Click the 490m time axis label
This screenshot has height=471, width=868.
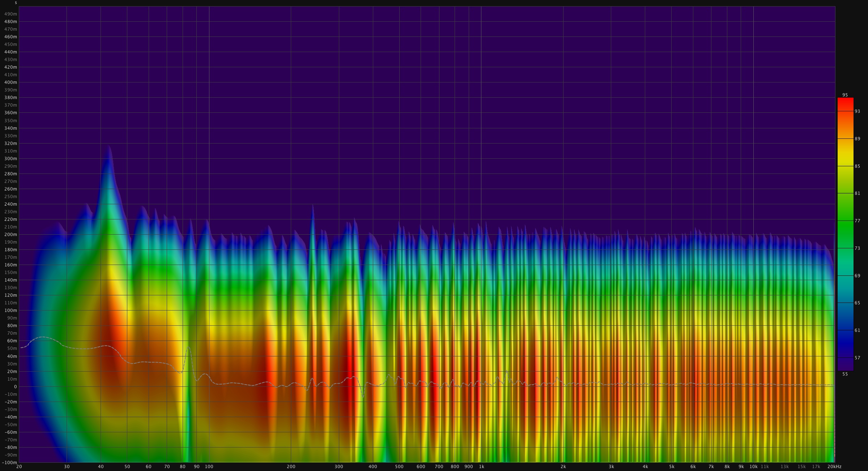(x=11, y=14)
